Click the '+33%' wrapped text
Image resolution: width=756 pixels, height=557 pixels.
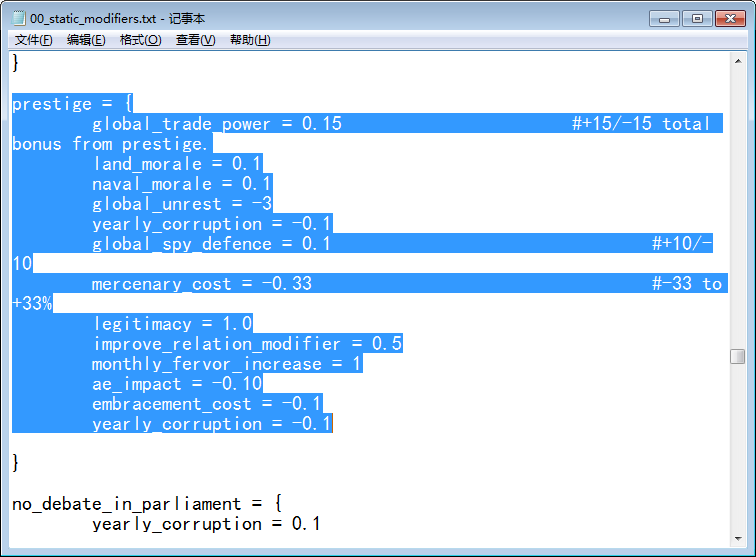[x=32, y=303]
